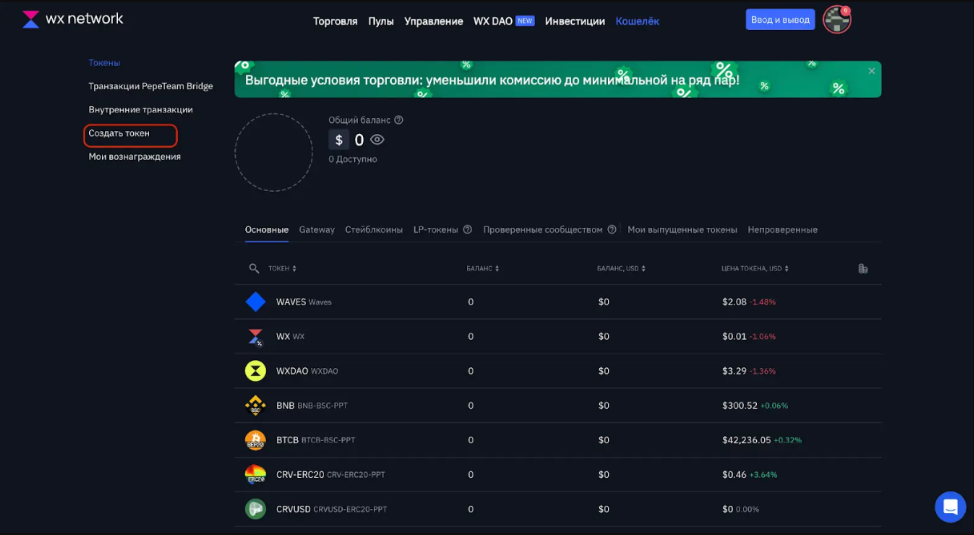Click the token search magnifier icon

(x=253, y=268)
